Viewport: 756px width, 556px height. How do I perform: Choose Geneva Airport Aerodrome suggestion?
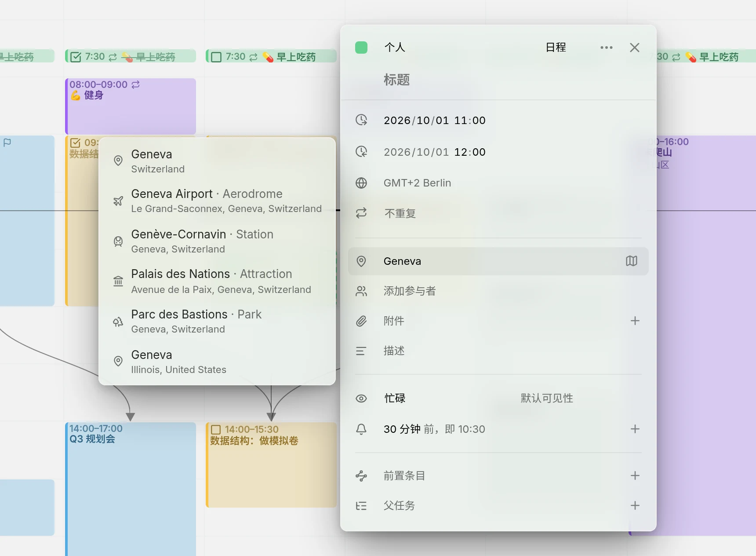(217, 201)
